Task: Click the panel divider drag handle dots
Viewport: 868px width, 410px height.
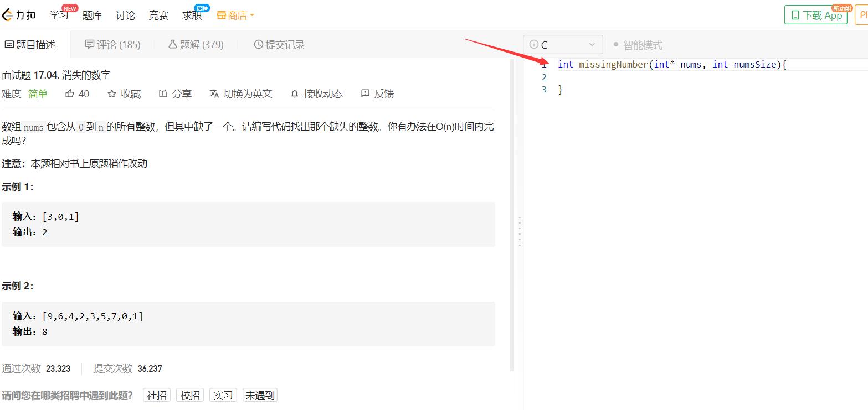Action: [x=520, y=231]
